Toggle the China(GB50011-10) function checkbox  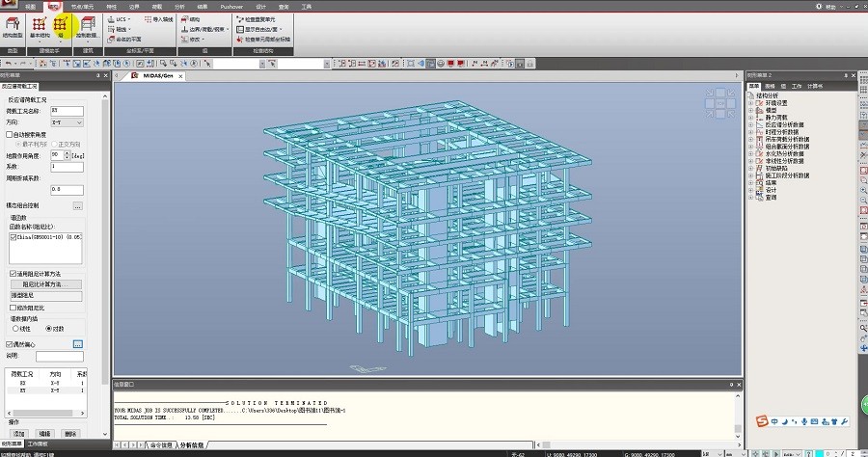[x=14, y=235]
